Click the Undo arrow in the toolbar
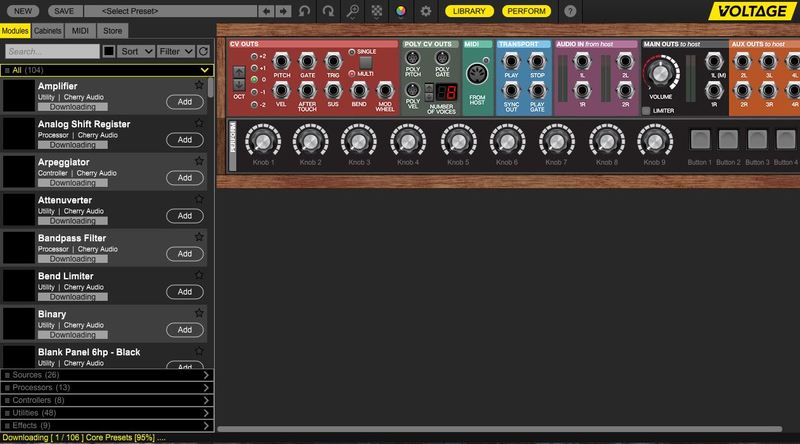Viewport: 800px width, 444px height. click(x=304, y=10)
